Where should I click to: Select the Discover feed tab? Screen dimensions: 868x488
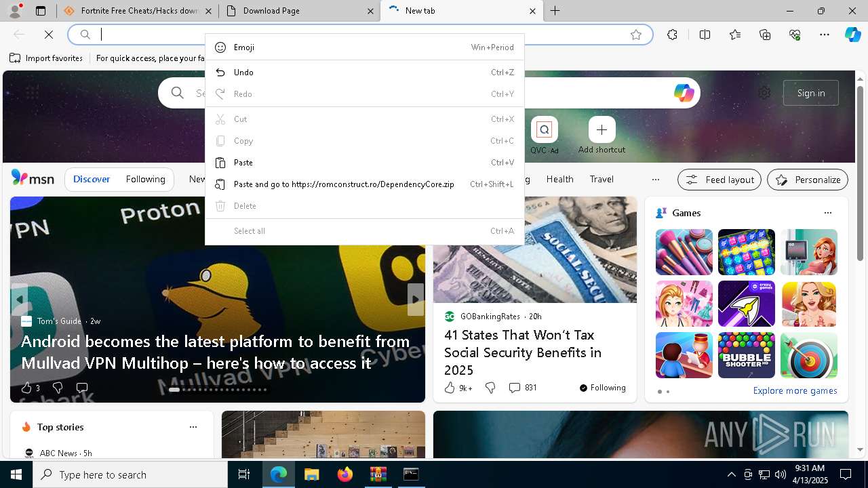[x=92, y=180]
